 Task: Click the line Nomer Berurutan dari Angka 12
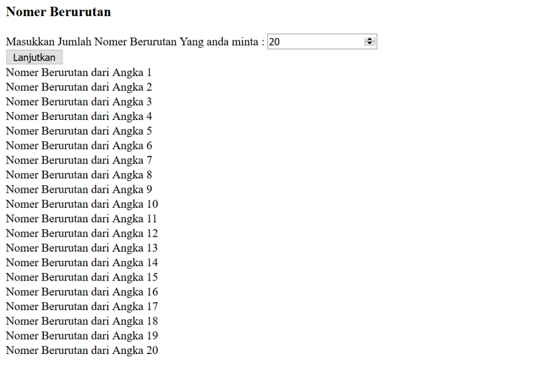pos(81,233)
